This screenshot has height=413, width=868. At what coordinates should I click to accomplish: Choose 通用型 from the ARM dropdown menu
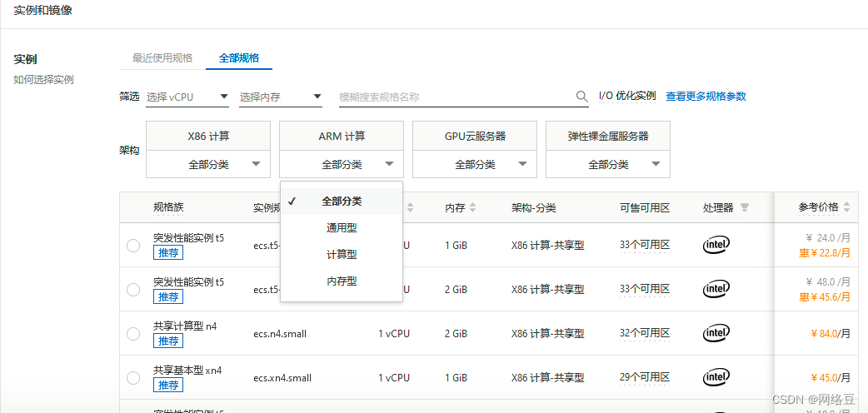342,227
